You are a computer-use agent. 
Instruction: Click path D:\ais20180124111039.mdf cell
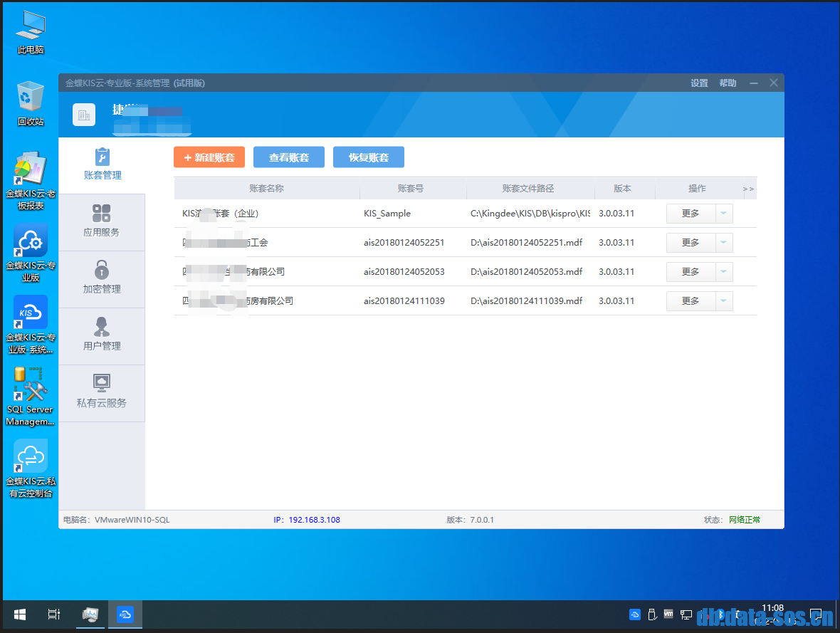tap(527, 300)
